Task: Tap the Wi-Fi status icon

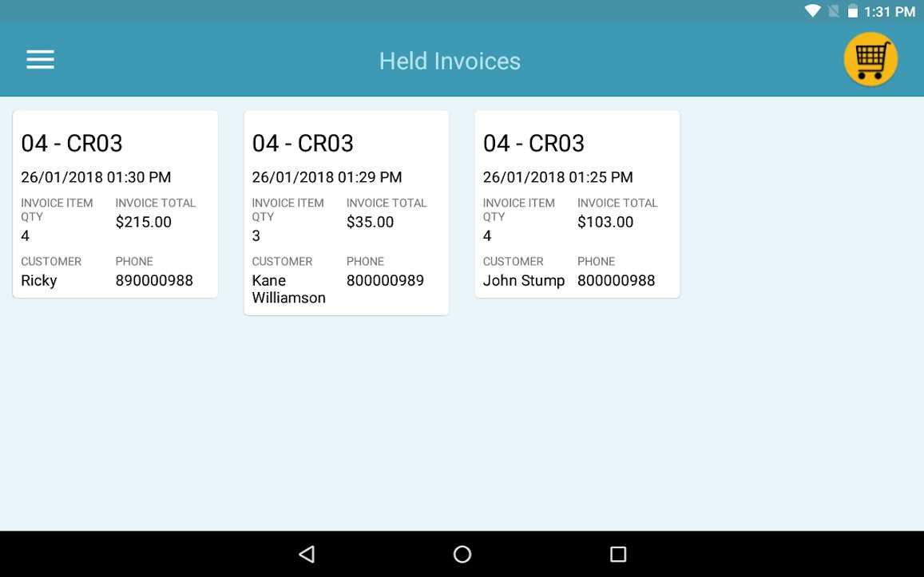Action: point(813,11)
